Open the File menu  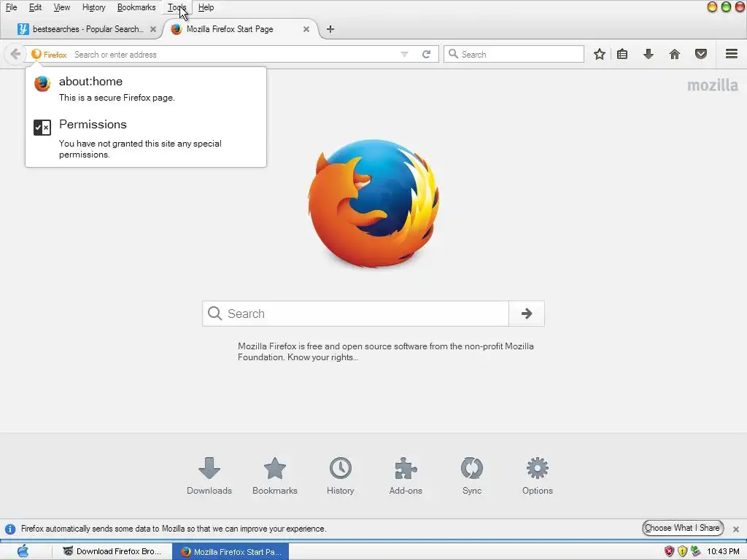(x=11, y=7)
